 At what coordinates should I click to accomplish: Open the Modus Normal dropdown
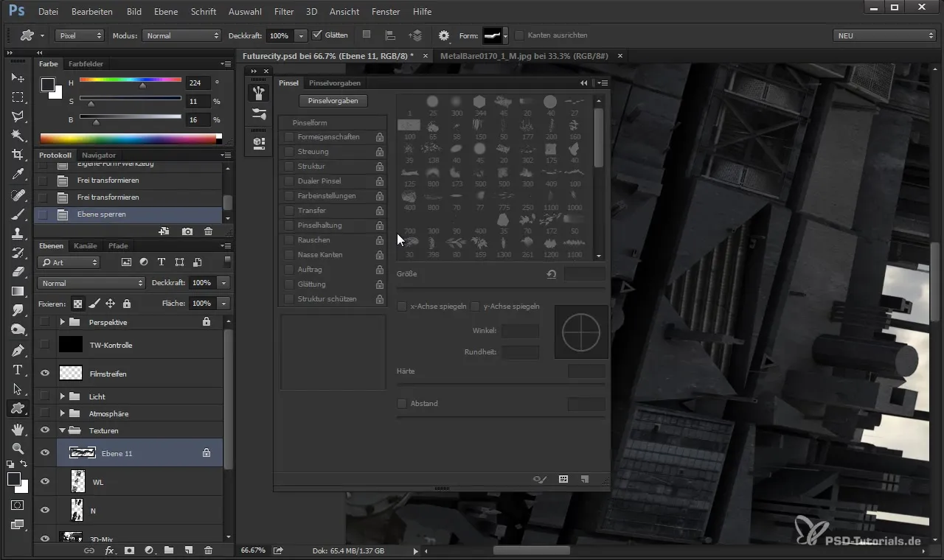181,35
